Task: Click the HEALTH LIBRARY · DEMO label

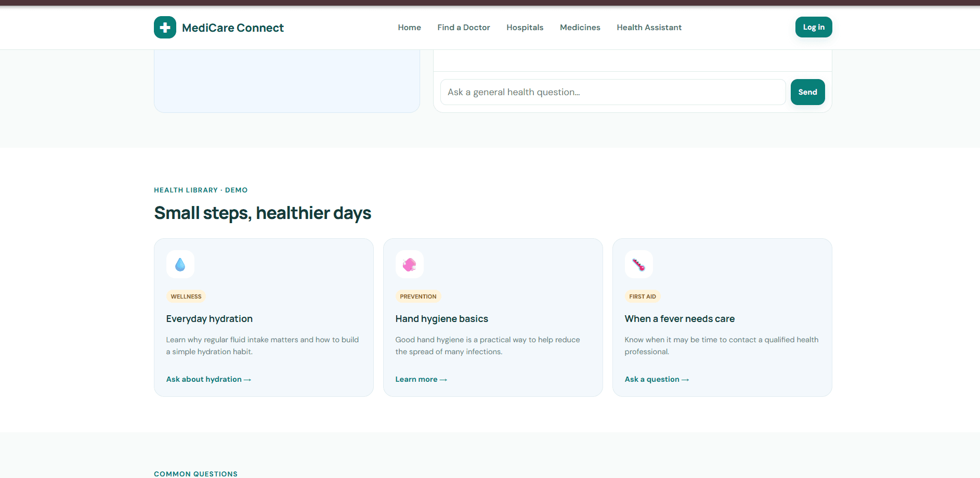Action: pos(201,190)
